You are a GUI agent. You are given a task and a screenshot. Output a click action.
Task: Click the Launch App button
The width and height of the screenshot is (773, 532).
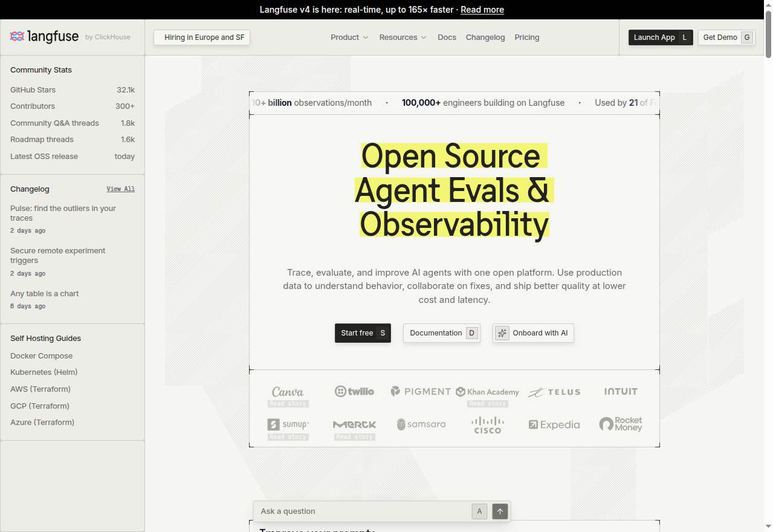point(661,37)
